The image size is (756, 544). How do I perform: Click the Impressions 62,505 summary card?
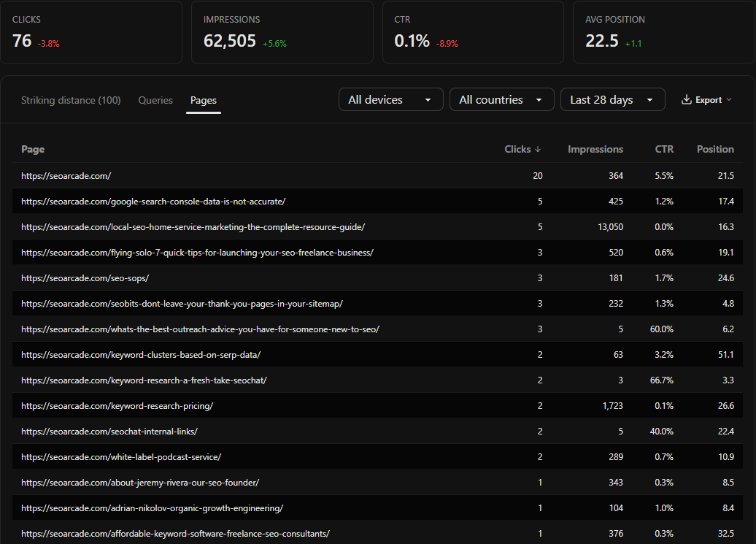(x=282, y=32)
